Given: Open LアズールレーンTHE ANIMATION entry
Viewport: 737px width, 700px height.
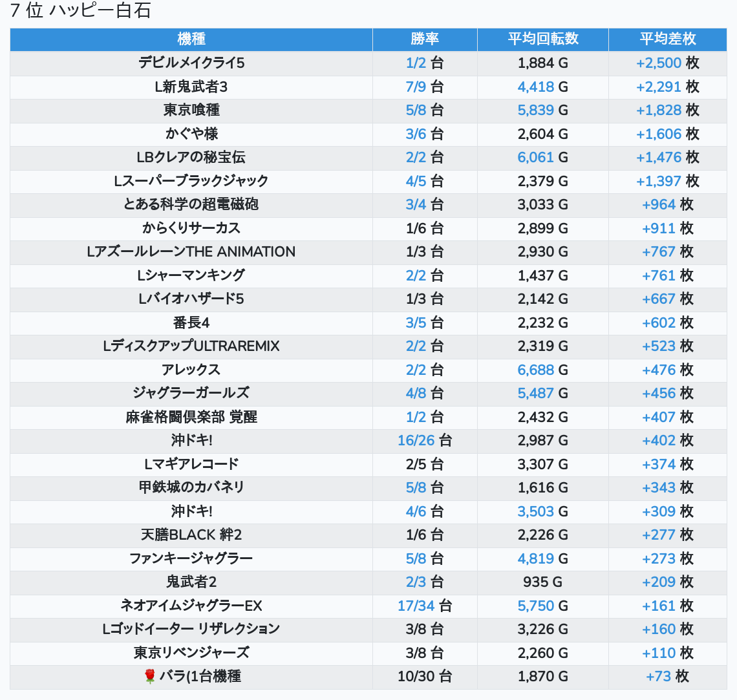Looking at the screenshot, I should click(x=191, y=251).
